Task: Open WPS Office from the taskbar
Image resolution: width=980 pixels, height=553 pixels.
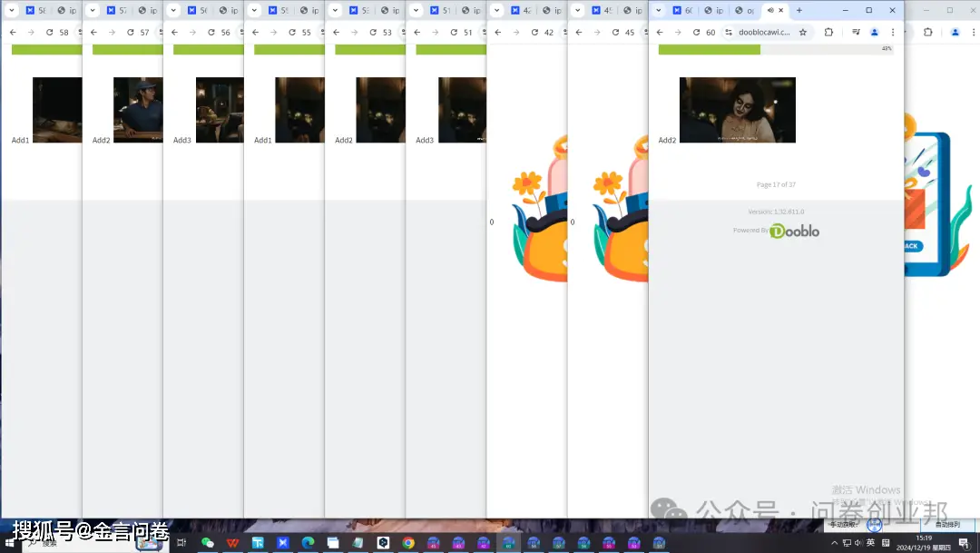Action: pyautogui.click(x=233, y=543)
